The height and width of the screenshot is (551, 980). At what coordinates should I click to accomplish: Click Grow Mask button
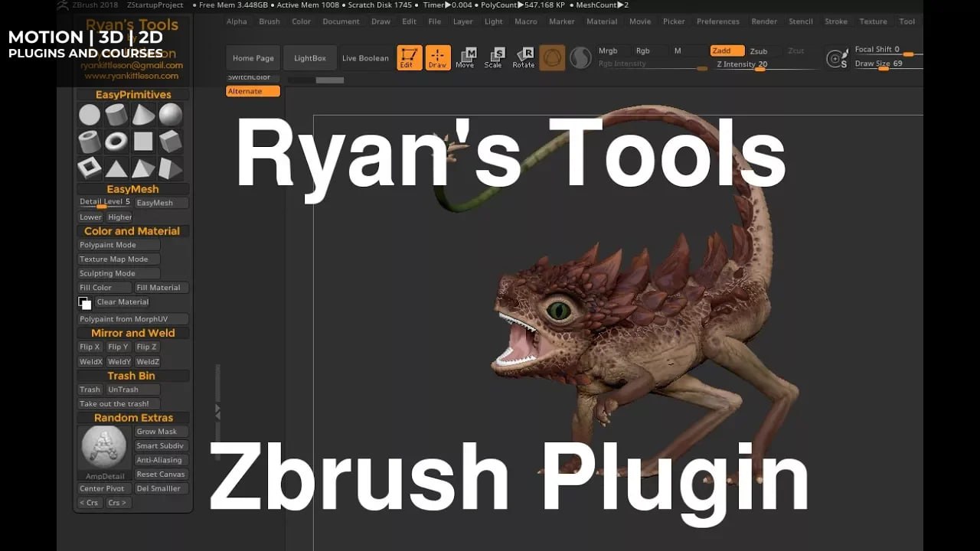(x=161, y=432)
